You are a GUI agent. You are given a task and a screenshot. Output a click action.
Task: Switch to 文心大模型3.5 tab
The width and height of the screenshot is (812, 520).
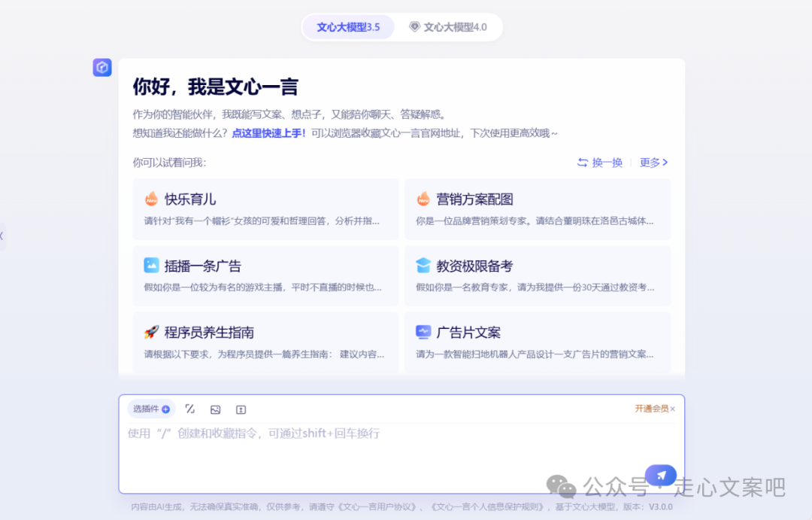(x=348, y=26)
